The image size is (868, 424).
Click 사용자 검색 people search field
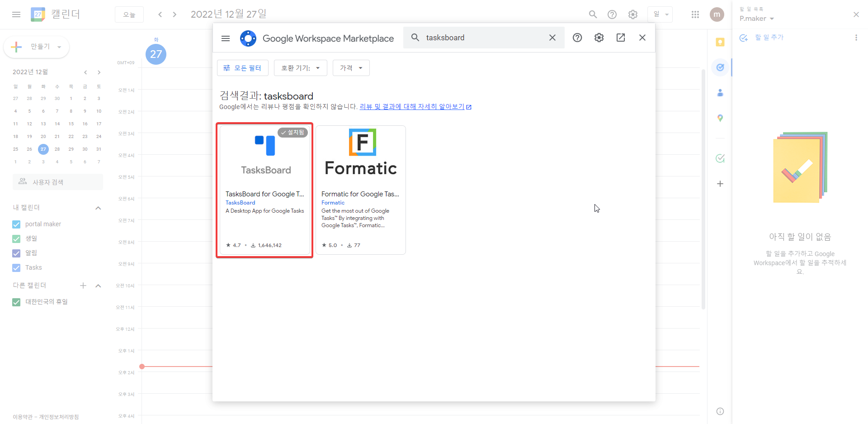click(x=58, y=182)
